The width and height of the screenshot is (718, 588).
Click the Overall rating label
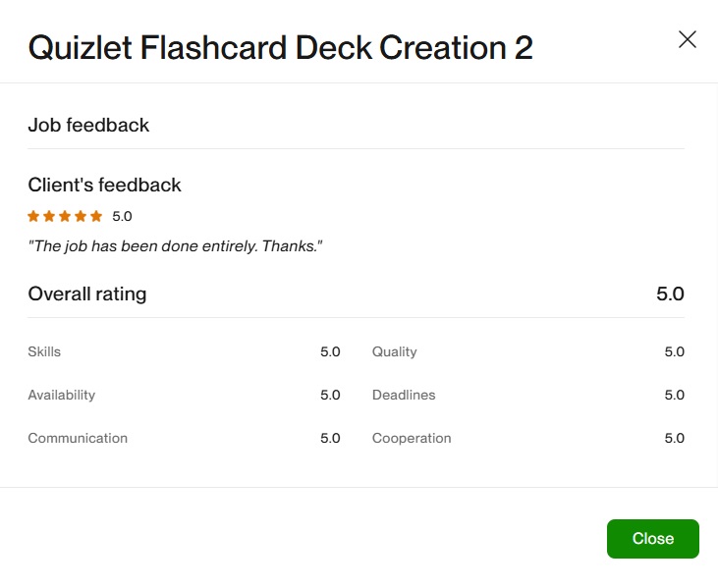[x=87, y=294]
